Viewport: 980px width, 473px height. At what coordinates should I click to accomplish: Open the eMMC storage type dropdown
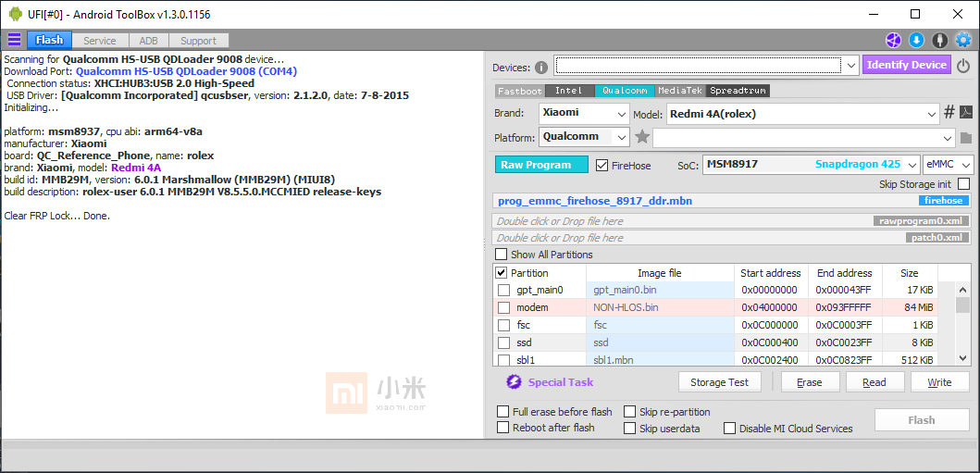(x=949, y=165)
